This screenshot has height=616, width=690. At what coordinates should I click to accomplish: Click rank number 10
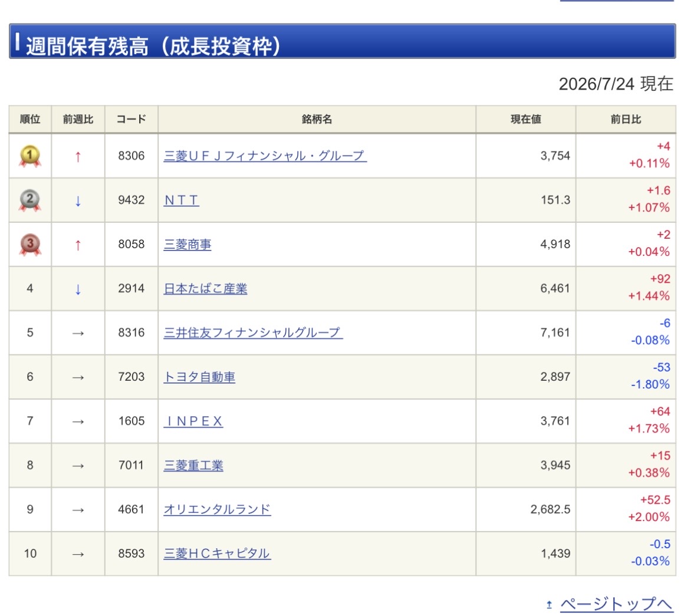tap(30, 554)
